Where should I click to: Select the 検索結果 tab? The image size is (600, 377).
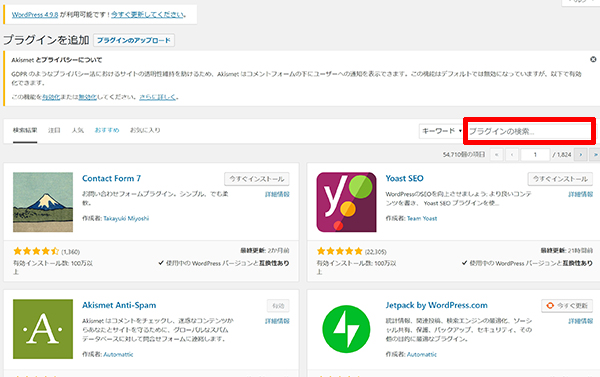(x=25, y=130)
